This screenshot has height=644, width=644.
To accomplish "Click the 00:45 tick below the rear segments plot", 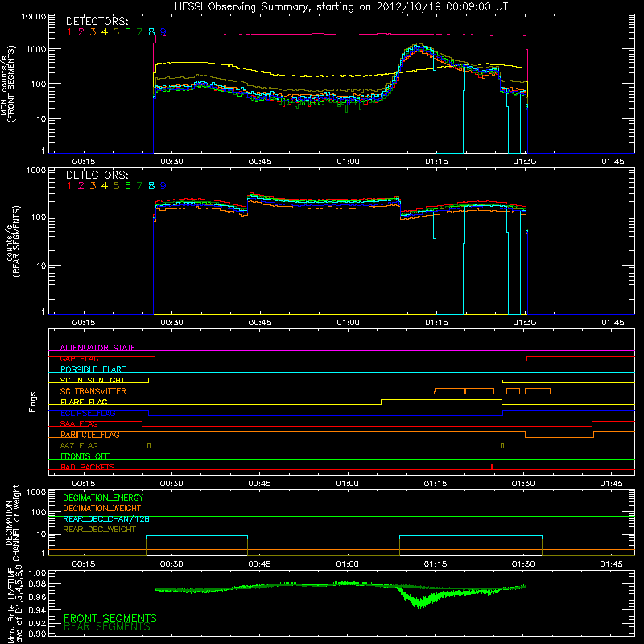I will coord(260,323).
